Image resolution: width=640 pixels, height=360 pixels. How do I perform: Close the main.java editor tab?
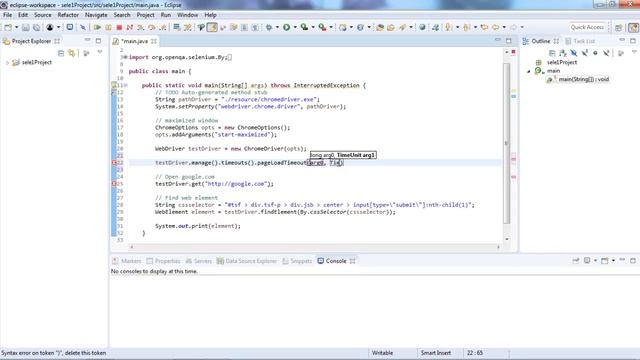(154, 41)
